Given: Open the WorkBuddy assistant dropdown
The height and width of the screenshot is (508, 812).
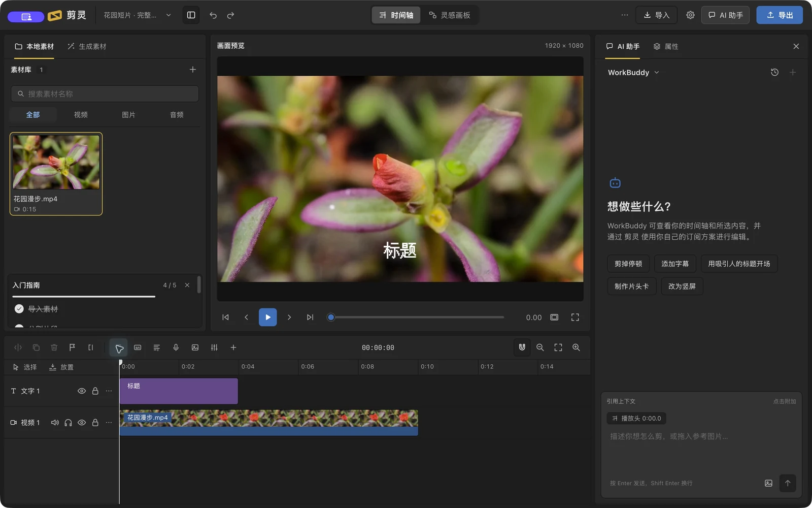Looking at the screenshot, I should 633,73.
